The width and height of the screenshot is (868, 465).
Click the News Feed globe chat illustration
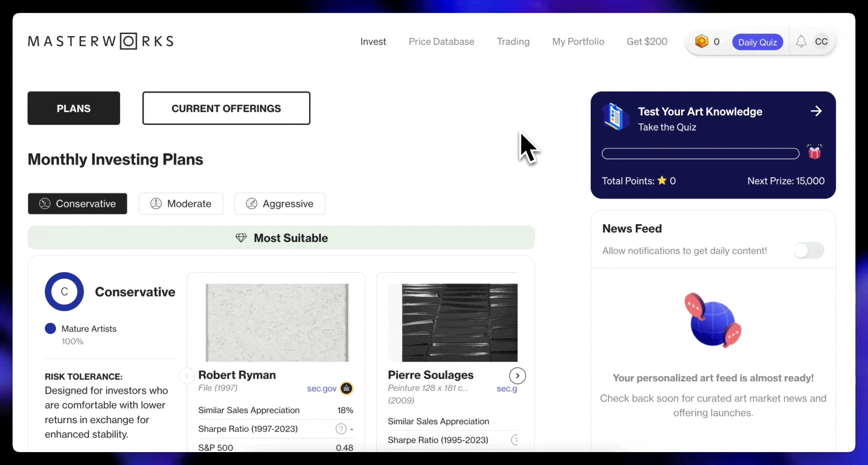713,321
